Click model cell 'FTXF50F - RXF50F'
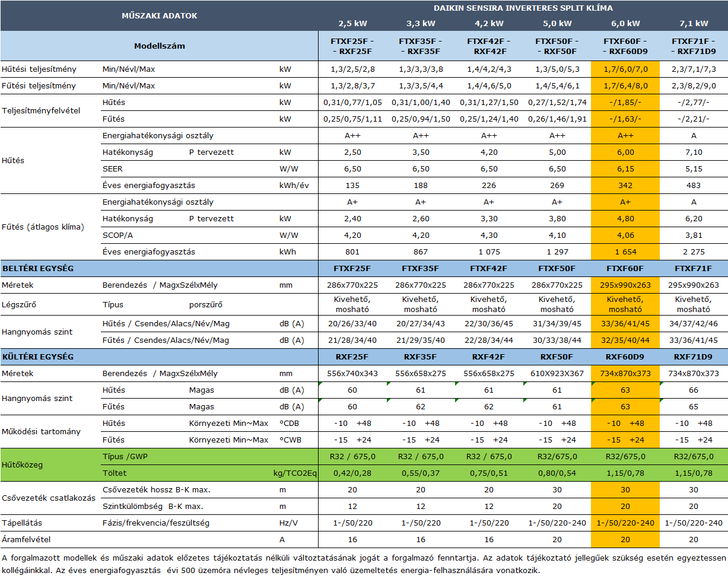 557,46
